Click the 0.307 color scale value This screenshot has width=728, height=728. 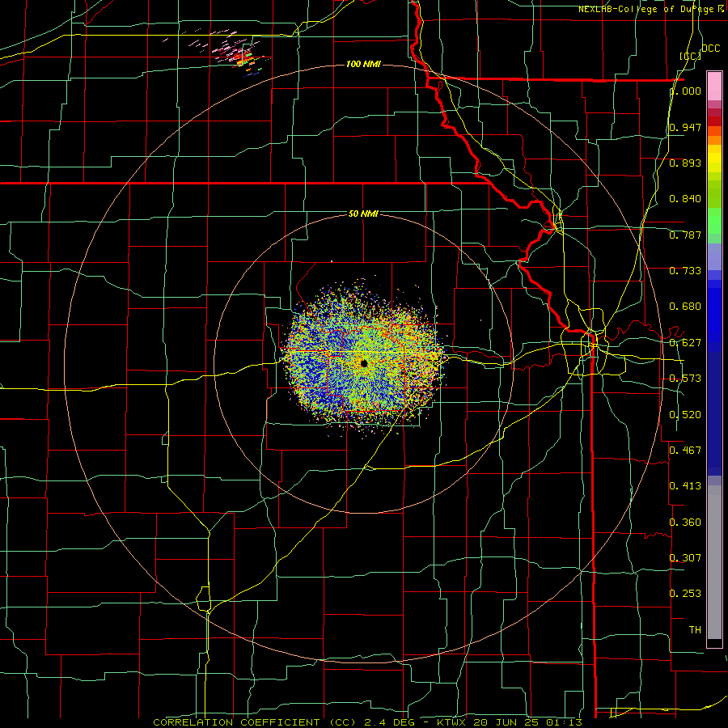point(685,557)
